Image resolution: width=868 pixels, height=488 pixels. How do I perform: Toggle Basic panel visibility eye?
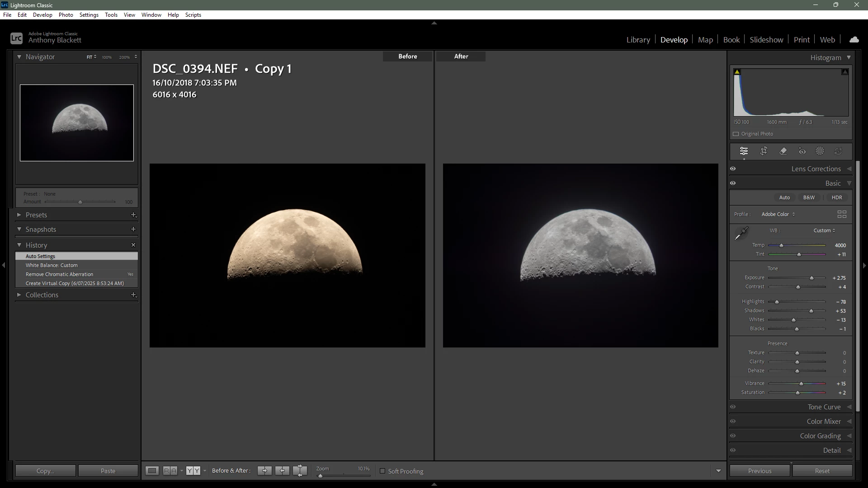coord(733,183)
